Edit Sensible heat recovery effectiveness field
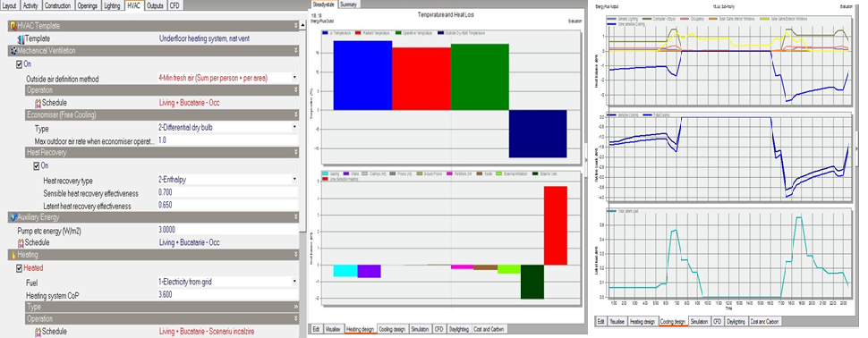Image resolution: width=868 pixels, height=338 pixels. click(227, 193)
